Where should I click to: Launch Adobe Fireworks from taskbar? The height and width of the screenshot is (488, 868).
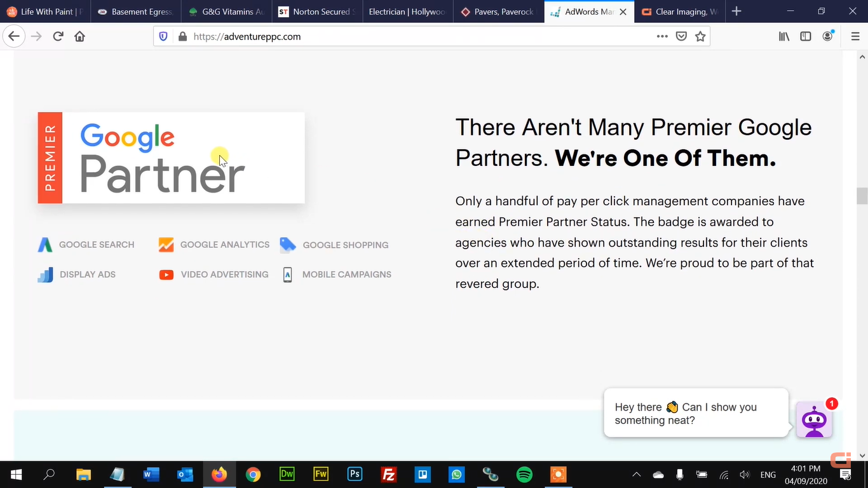321,475
